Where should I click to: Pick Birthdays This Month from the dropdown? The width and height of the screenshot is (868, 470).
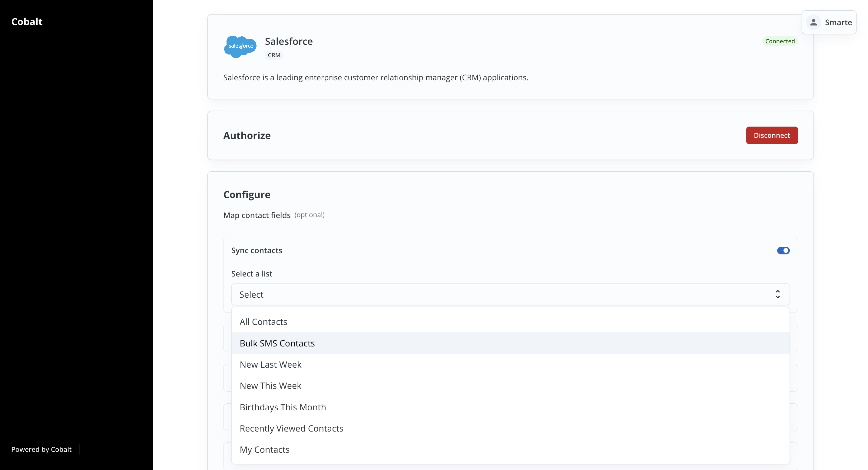(x=283, y=407)
